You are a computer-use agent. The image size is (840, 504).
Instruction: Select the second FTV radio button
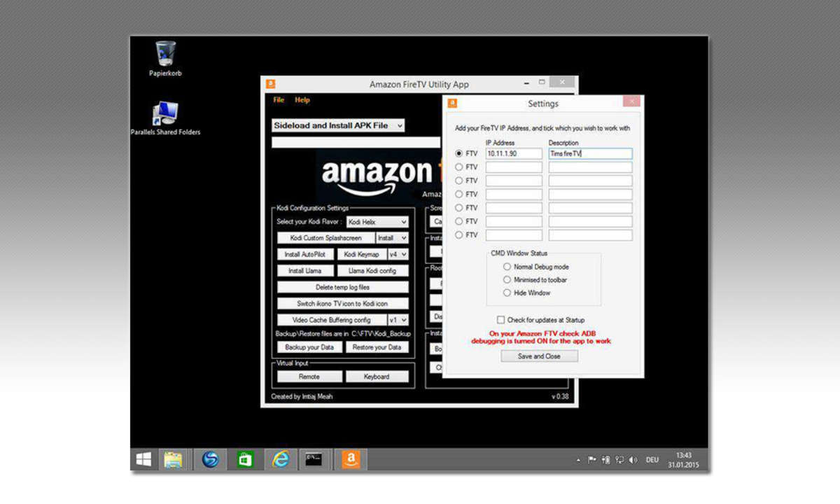pos(459,167)
